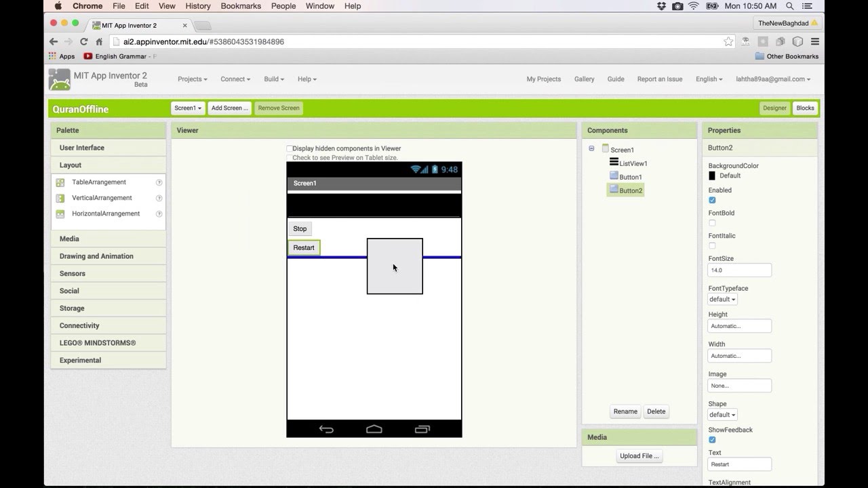The width and height of the screenshot is (868, 488).
Task: Open the Media palette section
Action: (x=108, y=239)
